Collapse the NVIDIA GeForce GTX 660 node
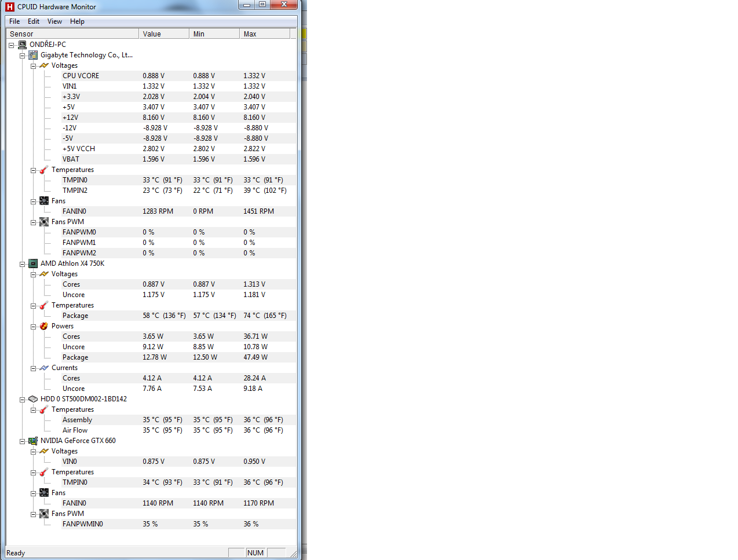The image size is (738, 560). pyautogui.click(x=22, y=441)
